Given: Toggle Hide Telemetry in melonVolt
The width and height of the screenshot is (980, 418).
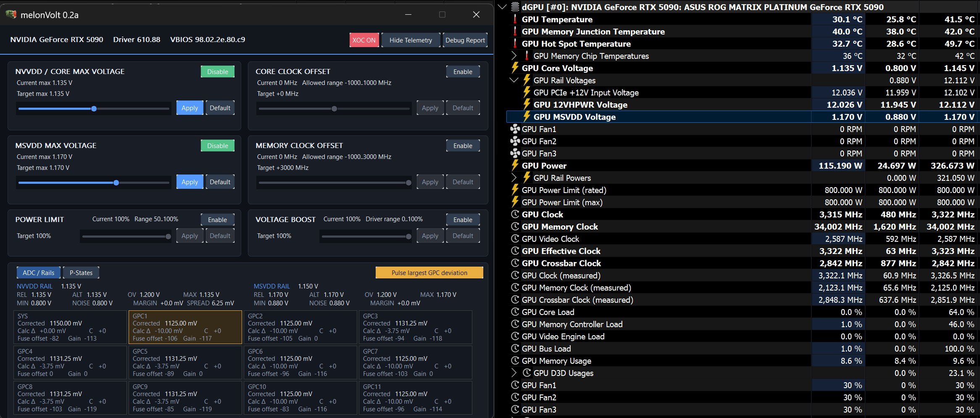Looking at the screenshot, I should tap(411, 40).
